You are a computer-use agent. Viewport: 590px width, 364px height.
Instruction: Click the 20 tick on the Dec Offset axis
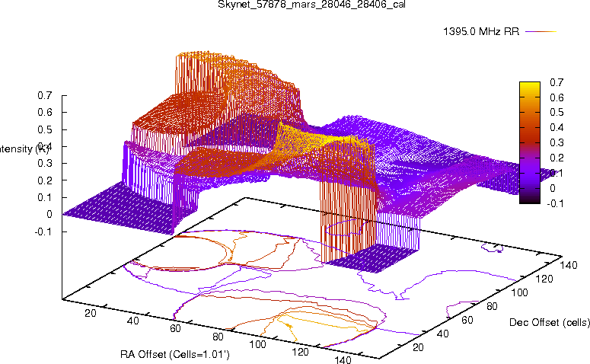pos(418,347)
